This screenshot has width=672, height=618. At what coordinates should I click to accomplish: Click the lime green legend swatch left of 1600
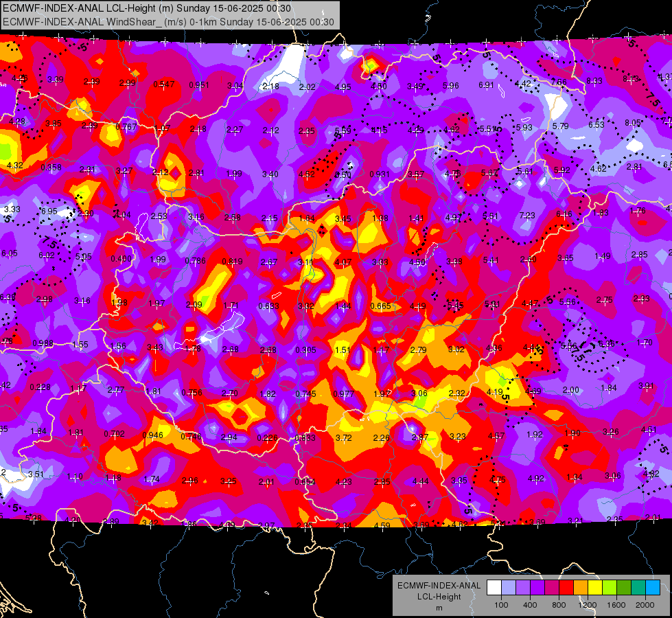[x=610, y=588]
